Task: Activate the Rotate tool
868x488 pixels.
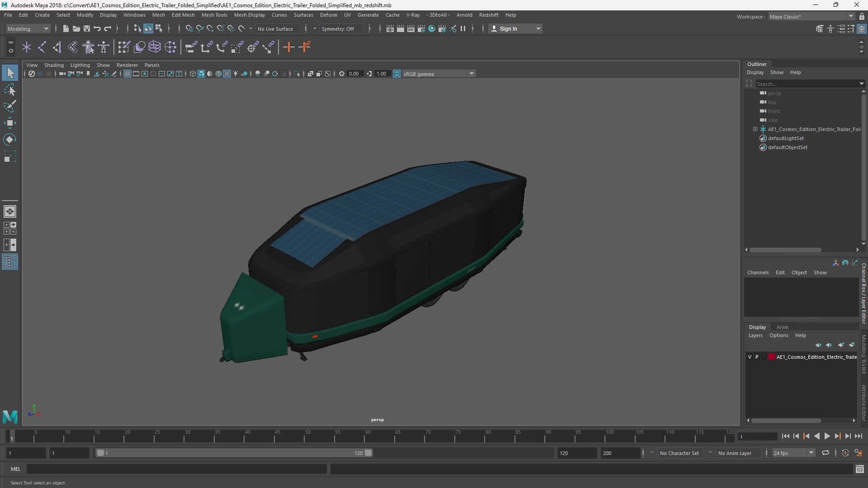Action: [x=10, y=140]
